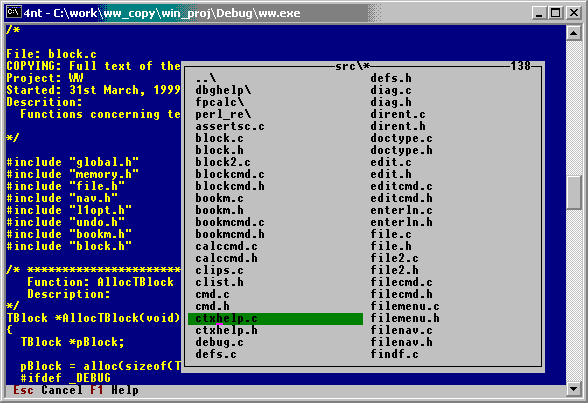Click the src\* path title of the dialog
Screen dimensions: 588x403
[352, 66]
